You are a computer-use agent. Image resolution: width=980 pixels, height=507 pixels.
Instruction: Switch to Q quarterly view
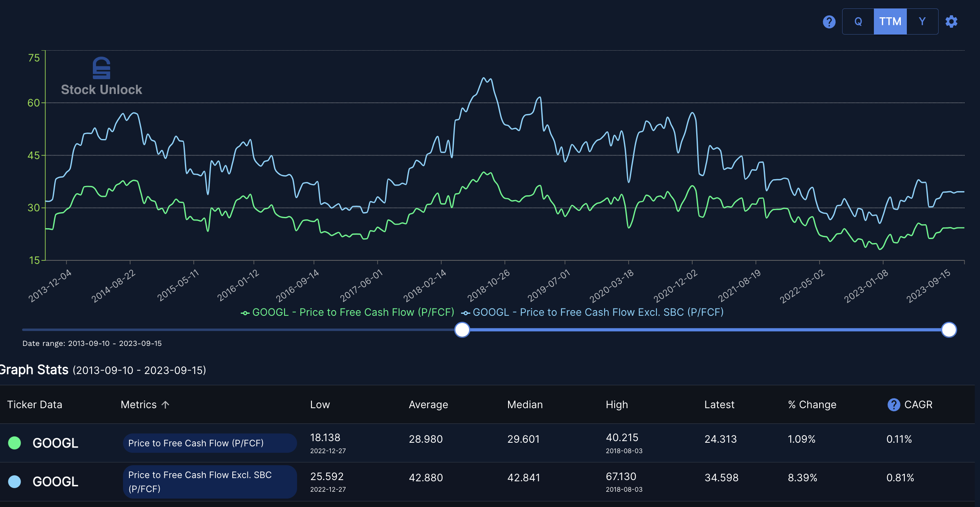[x=858, y=21]
